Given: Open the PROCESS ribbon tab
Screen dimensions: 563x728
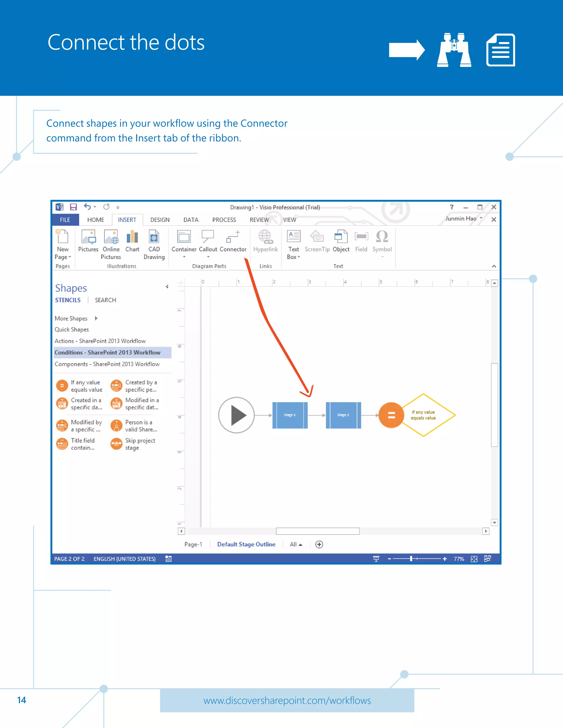Looking at the screenshot, I should point(224,220).
